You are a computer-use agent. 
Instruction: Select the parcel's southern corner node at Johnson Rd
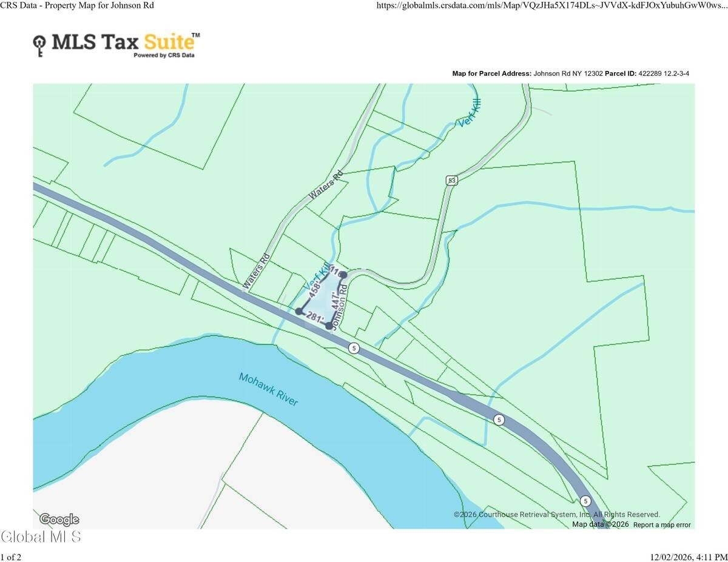click(329, 326)
